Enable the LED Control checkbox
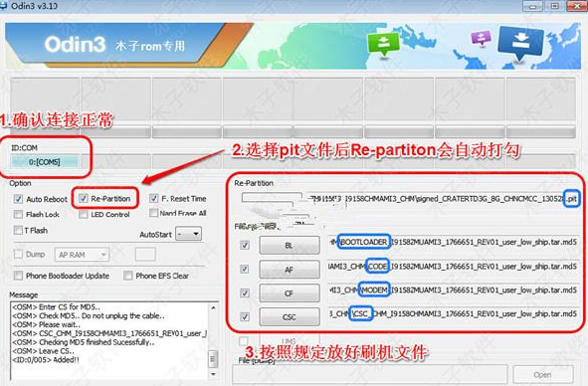Screen dimensions: 588x386 84,215
